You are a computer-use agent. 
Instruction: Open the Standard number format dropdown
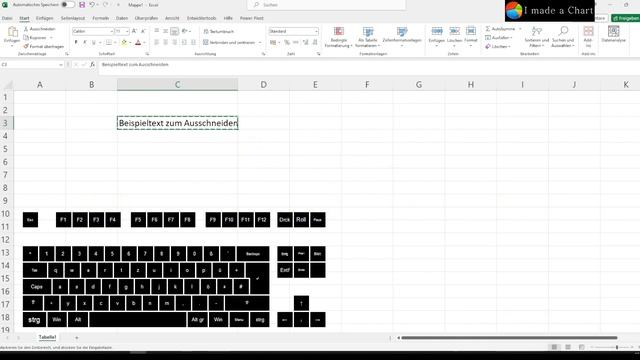[x=316, y=31]
